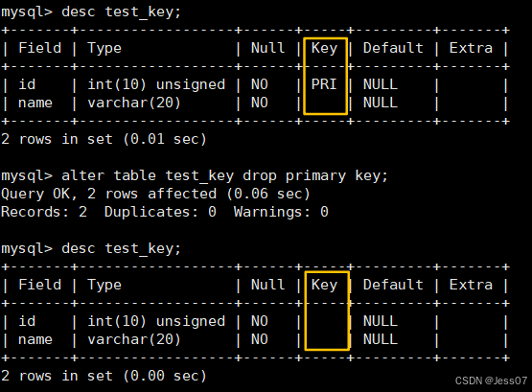Click the Default header in the first table
This screenshot has width=532, height=392.
[393, 48]
